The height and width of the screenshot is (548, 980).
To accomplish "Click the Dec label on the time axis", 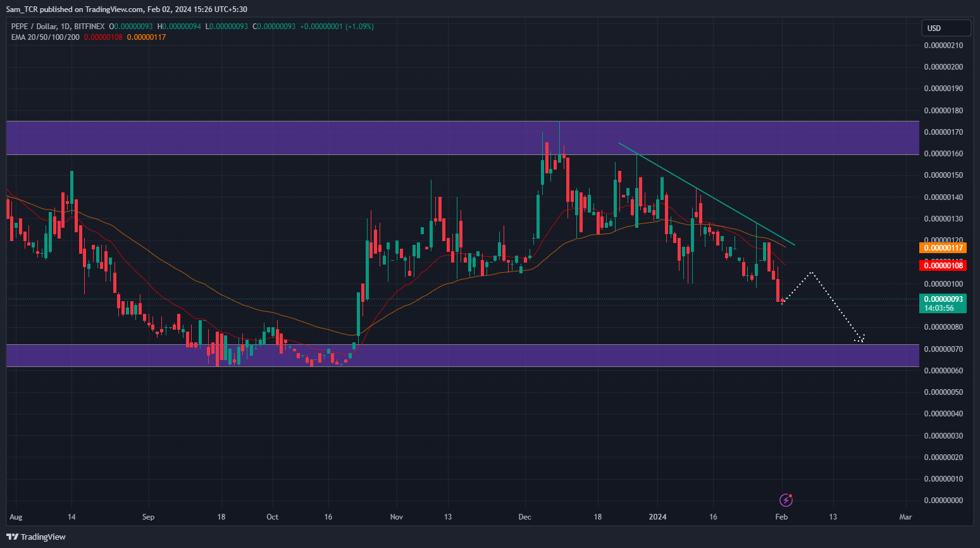I will click(525, 517).
